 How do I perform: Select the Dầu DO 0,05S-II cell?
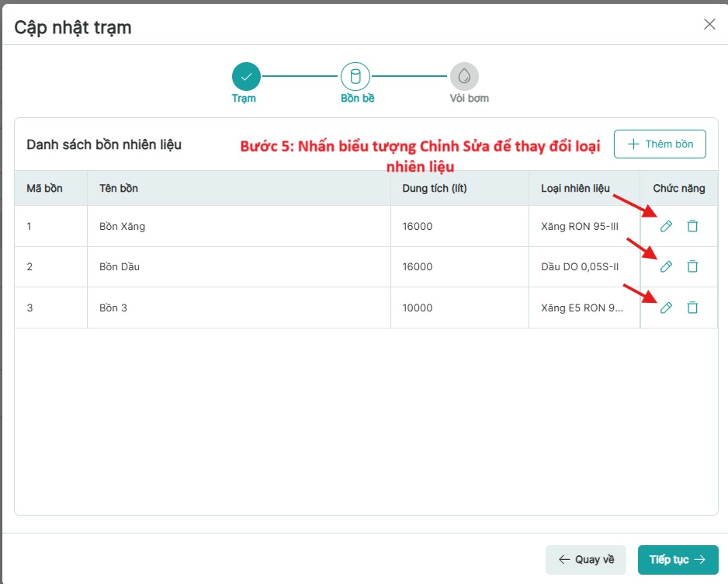click(579, 266)
